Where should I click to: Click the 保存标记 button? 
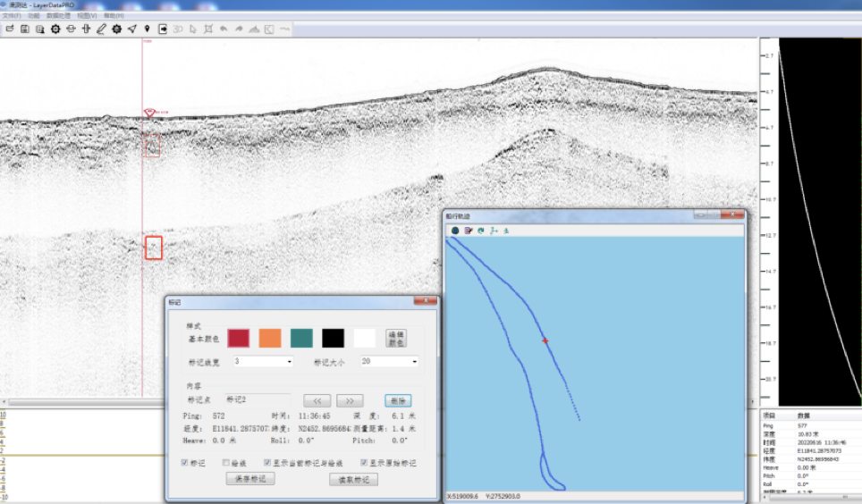point(249,480)
